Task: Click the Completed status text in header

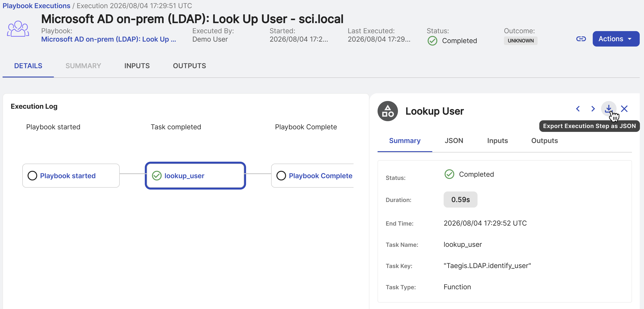Action: pos(460,41)
